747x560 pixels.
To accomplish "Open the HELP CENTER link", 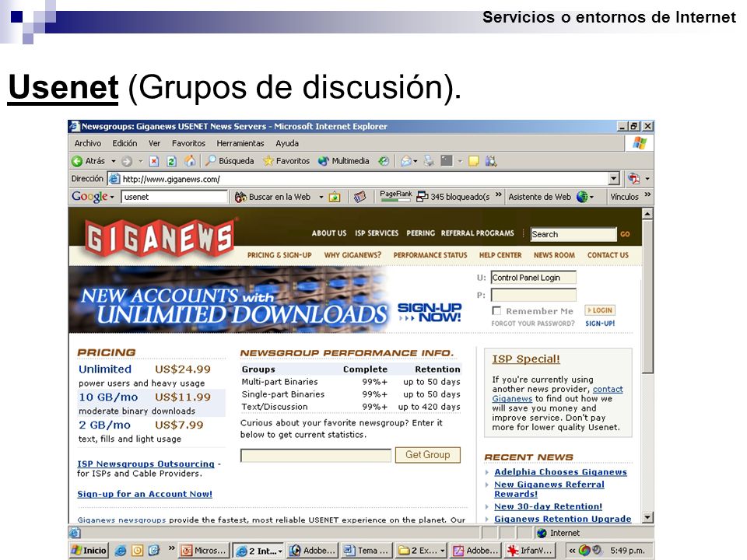I will 500,255.
